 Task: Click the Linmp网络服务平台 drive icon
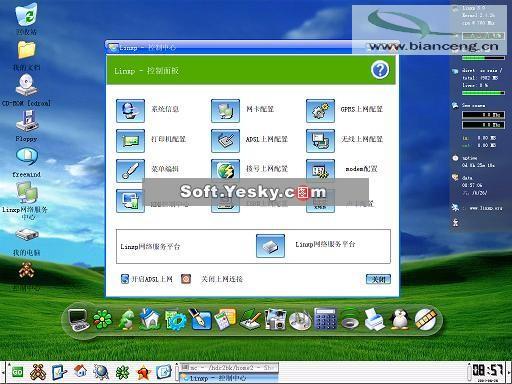coord(270,246)
